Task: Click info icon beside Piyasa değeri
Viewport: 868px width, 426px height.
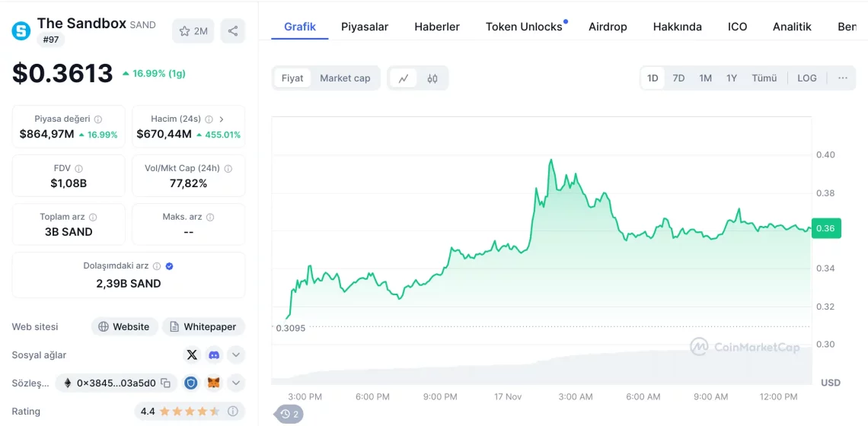Action: tap(98, 119)
